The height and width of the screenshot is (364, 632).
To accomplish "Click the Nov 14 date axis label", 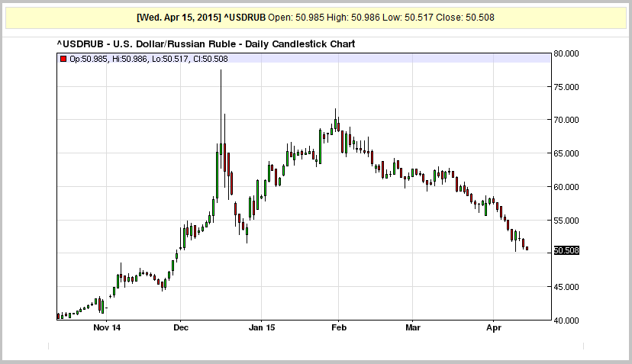I will pyautogui.click(x=107, y=327).
